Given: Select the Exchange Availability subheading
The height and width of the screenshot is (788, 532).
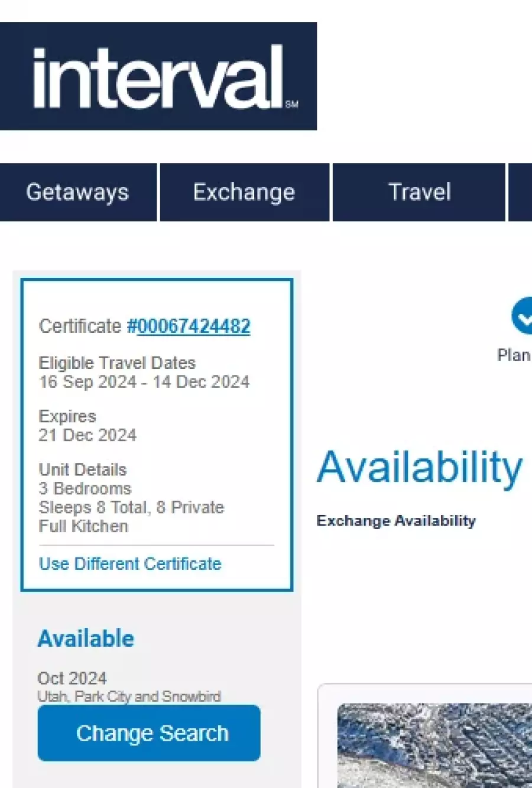Looking at the screenshot, I should point(396,521).
